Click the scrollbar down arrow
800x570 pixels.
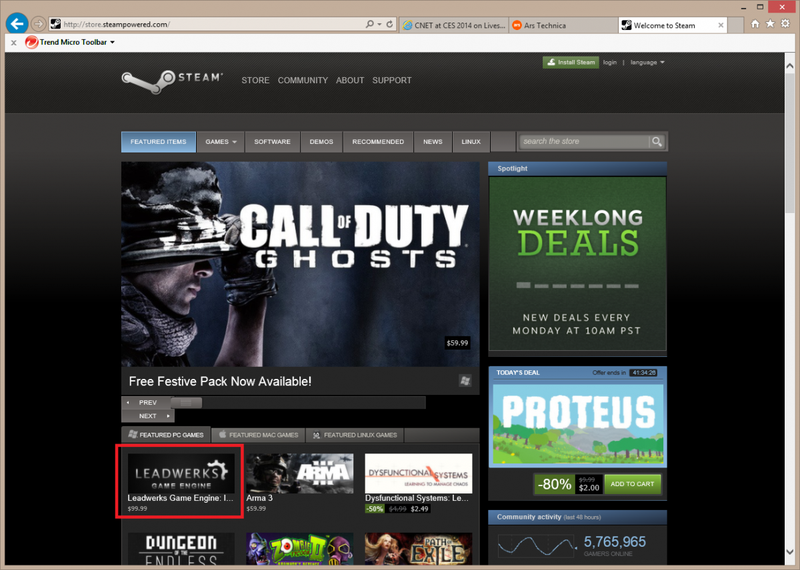pyautogui.click(x=789, y=552)
